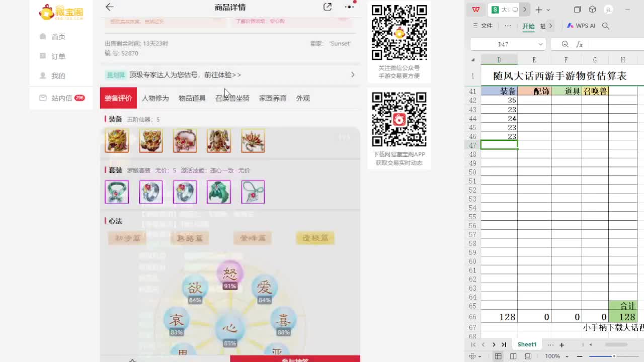Click the 站内信 envelope icon with 296 badge
Screen dimensions: 644x362
pos(43,98)
